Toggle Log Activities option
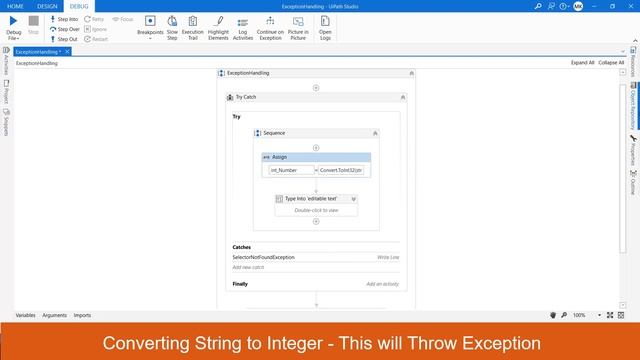This screenshot has height=360, width=640. point(243,28)
